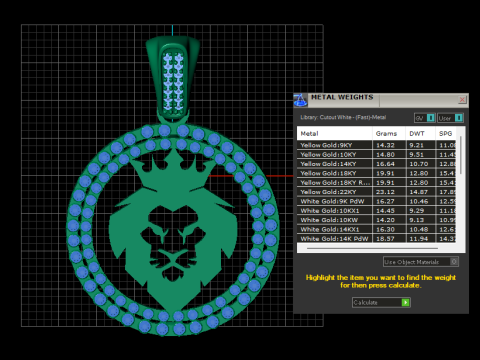480x360 pixels.
Task: Click the 16.64 grams cell
Action: [x=389, y=164]
